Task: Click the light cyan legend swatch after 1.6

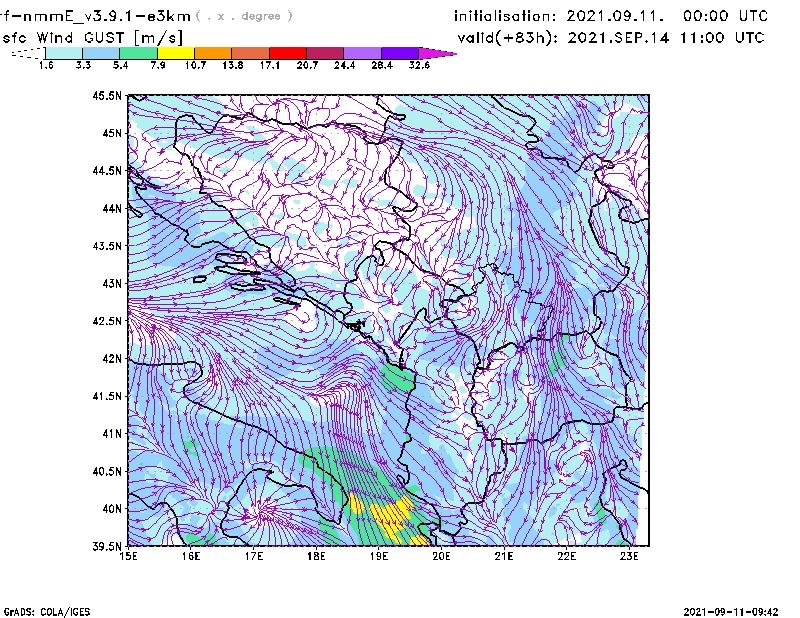Action: (64, 53)
